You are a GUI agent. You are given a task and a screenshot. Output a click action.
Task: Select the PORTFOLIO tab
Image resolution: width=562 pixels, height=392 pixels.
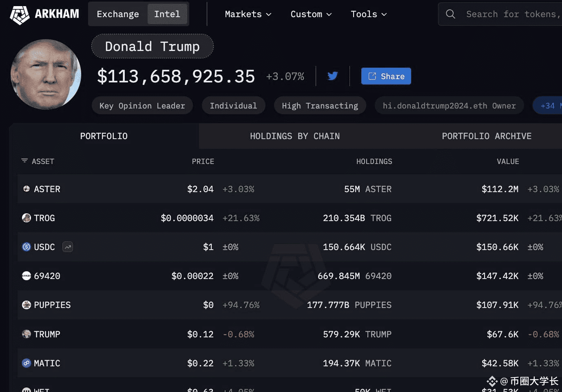point(104,136)
